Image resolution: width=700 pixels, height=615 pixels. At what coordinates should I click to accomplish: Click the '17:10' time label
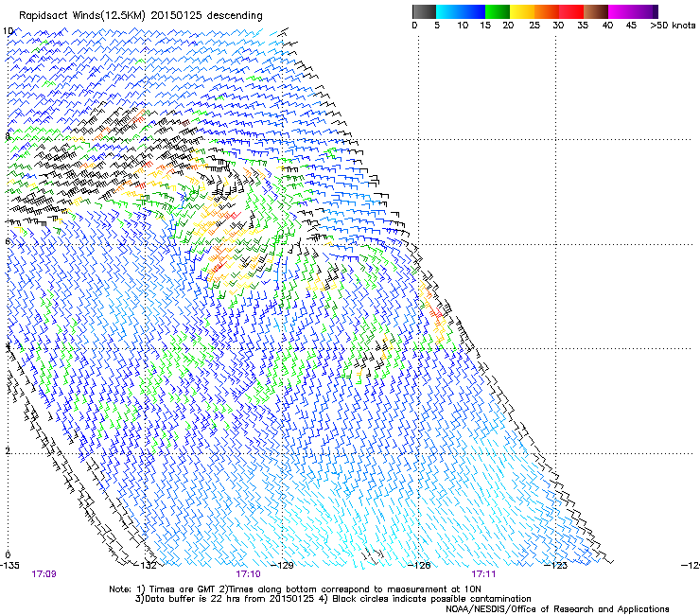[x=248, y=574]
